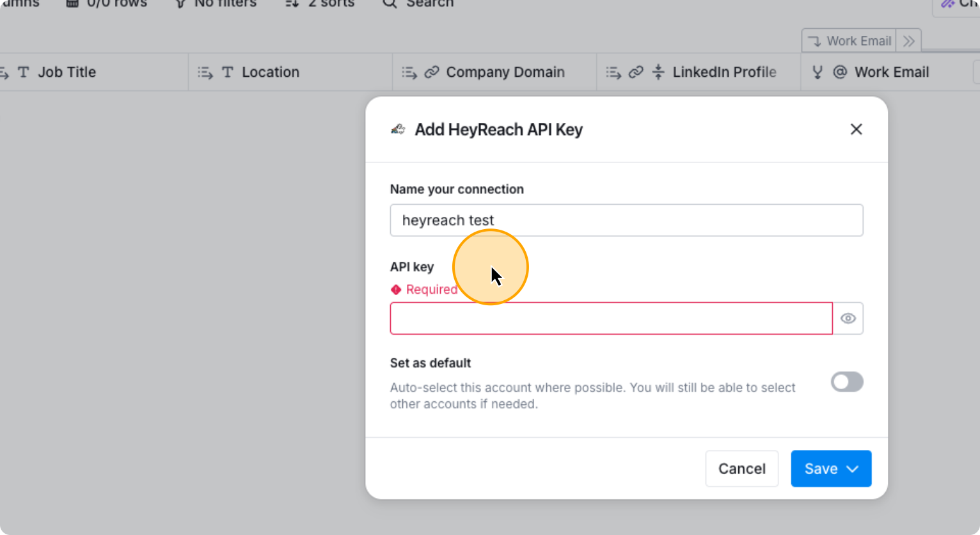980x535 pixels.
Task: Save the HeyReach connection
Action: tap(821, 469)
